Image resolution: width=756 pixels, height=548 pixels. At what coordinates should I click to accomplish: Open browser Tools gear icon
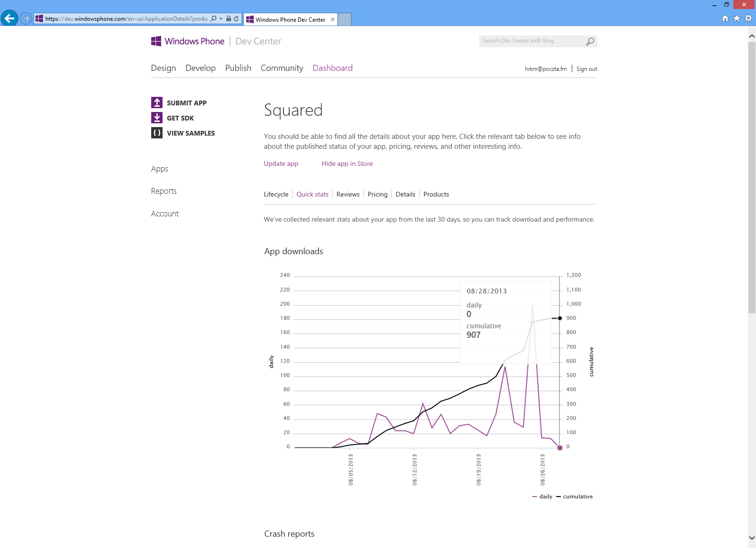748,18
